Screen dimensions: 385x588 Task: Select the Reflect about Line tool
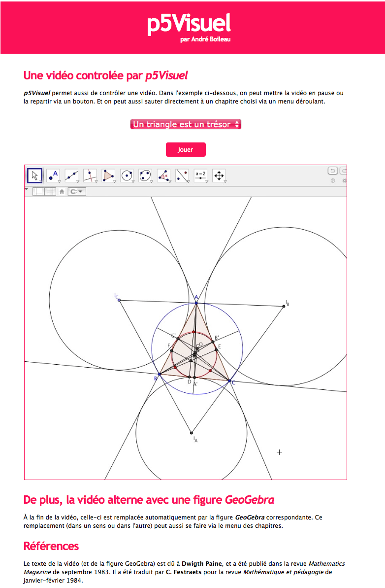pyautogui.click(x=182, y=175)
